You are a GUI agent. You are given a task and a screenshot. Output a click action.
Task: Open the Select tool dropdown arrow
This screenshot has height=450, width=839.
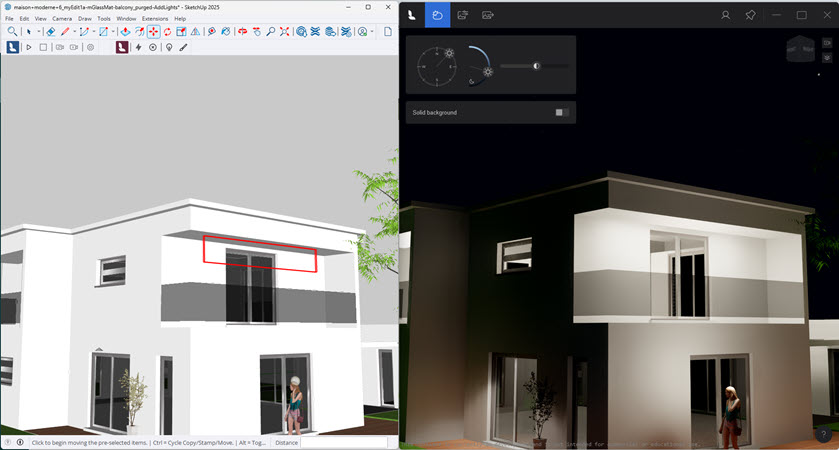pos(38,32)
